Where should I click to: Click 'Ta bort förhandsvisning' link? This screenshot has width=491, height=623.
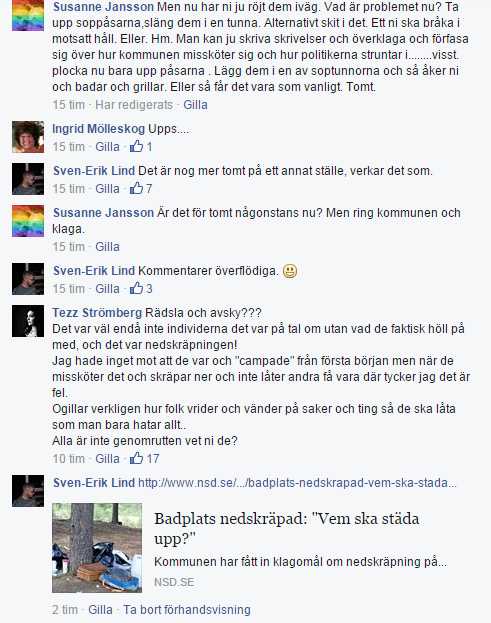[x=187, y=609]
